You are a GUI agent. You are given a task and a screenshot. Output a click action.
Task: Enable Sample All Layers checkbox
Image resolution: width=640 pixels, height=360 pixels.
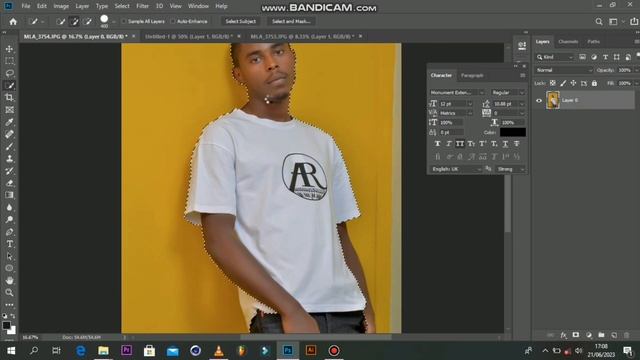[124, 21]
